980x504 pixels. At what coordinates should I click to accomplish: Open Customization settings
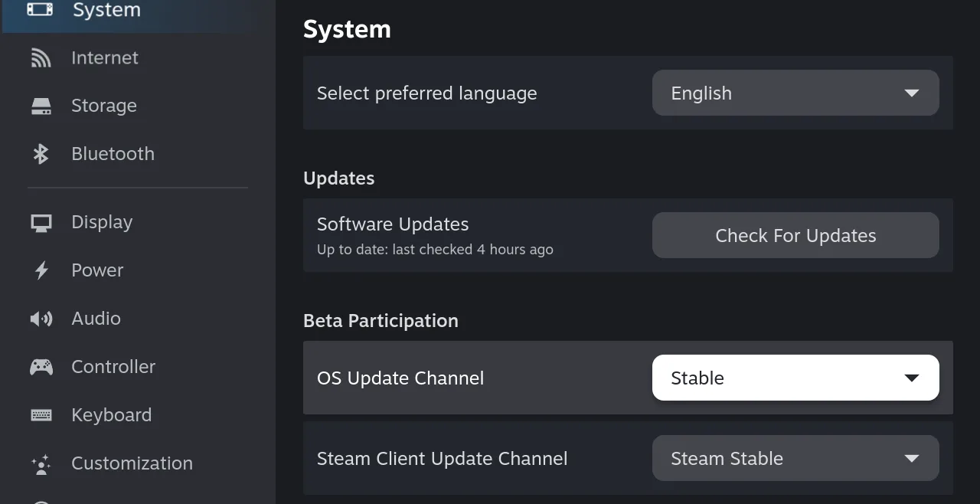tap(138, 463)
